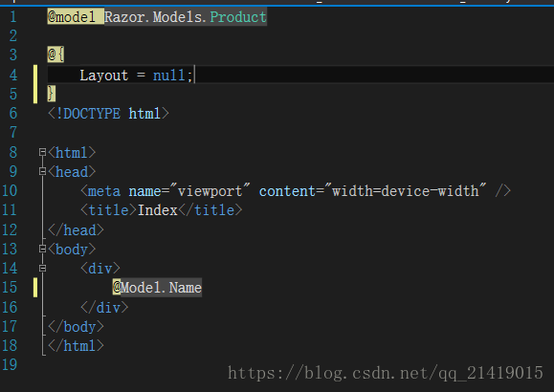Click the Product type name on line 1
554x392 pixels.
click(x=238, y=17)
